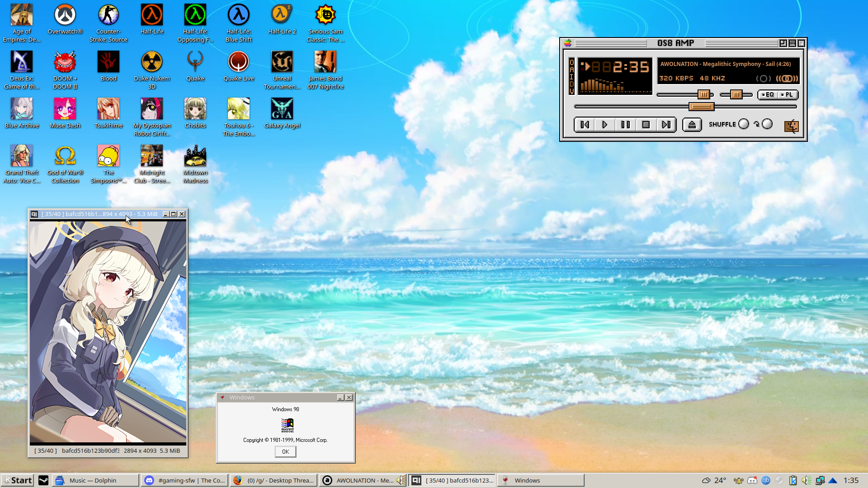868x488 pixels.
Task: Open the notifications bell tray icon
Action: 739,480
